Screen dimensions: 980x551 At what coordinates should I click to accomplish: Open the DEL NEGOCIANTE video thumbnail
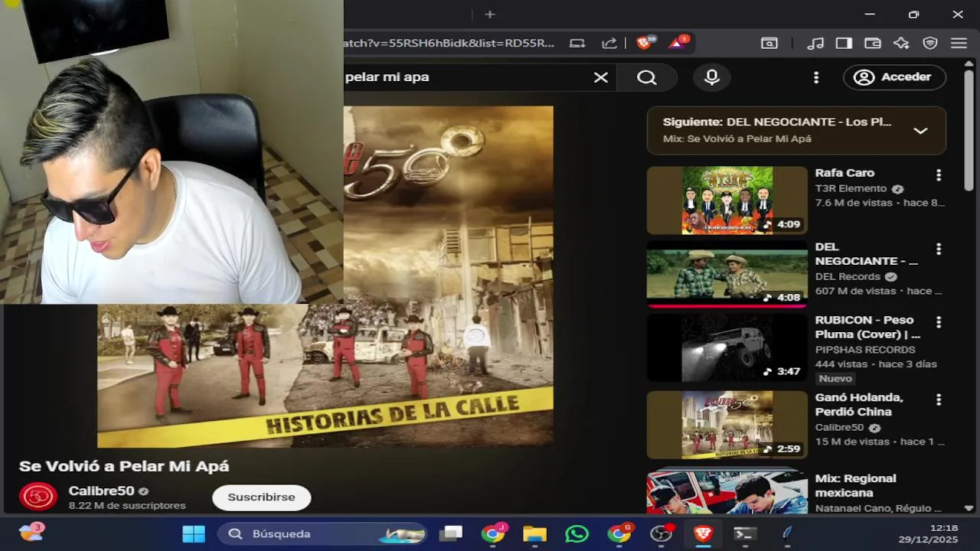pos(727,273)
